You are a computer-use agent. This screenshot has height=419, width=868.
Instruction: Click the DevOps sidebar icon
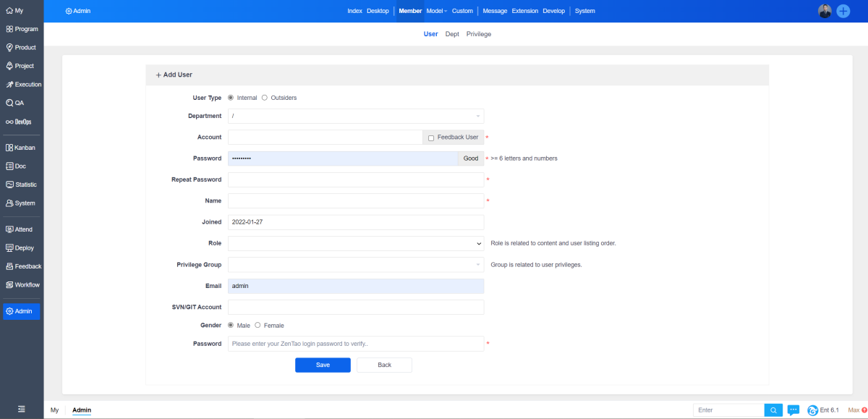click(x=9, y=122)
